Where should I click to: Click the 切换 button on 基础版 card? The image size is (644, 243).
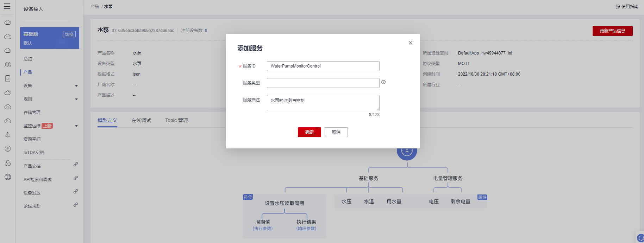click(x=69, y=34)
